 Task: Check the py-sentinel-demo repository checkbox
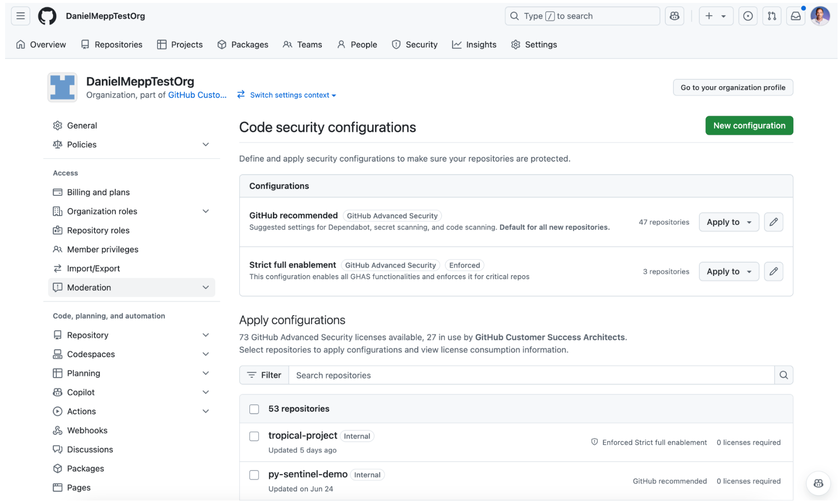pyautogui.click(x=254, y=475)
